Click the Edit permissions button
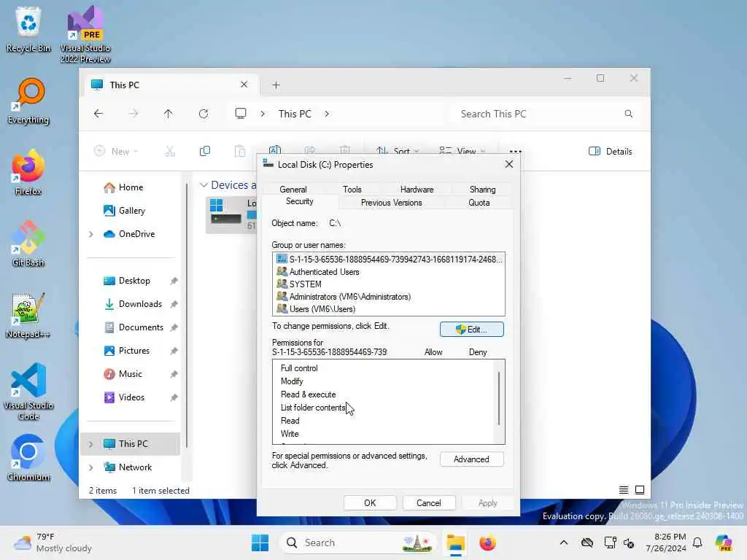Screen dimensions: 747x560 tap(472, 330)
